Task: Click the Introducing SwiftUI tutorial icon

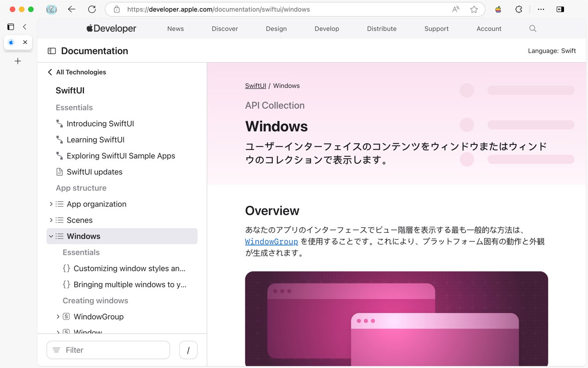Action: coord(59,124)
